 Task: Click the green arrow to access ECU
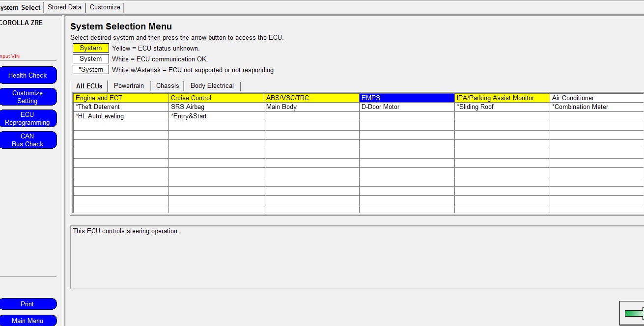point(633,313)
